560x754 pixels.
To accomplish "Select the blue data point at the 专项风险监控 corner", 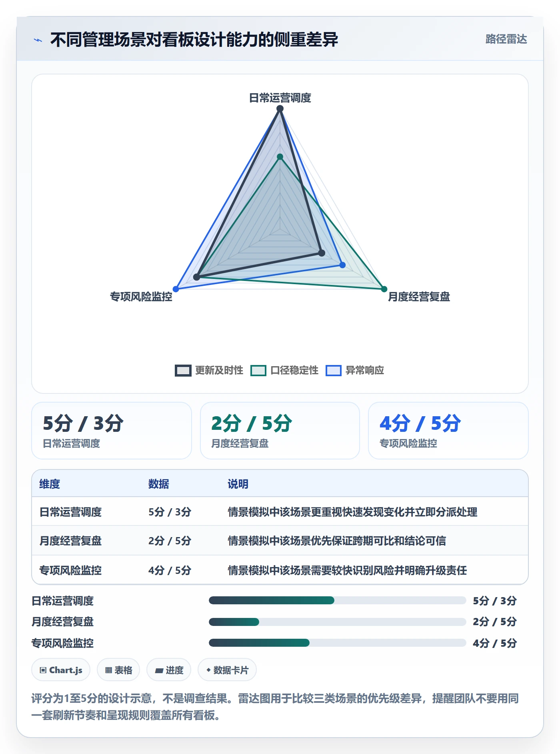I will 176,289.
